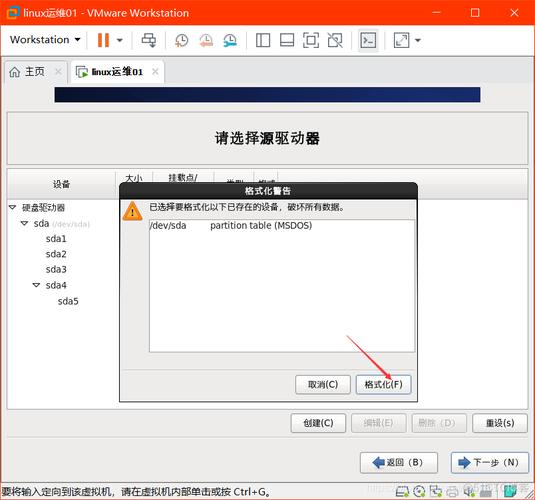Click the 重设(s) reset button
Image resolution: width=535 pixels, height=500 pixels.
pos(500,423)
